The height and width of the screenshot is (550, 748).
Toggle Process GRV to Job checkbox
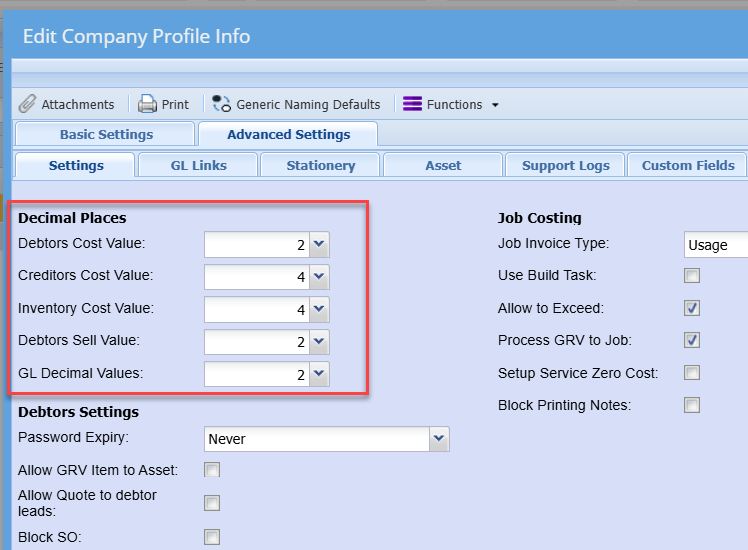[691, 341]
